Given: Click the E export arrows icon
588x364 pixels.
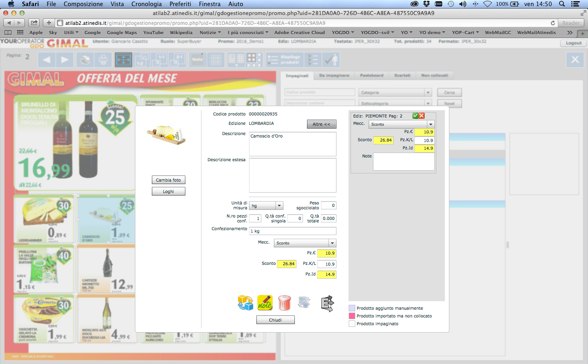Looking at the screenshot, I should 327,304.
